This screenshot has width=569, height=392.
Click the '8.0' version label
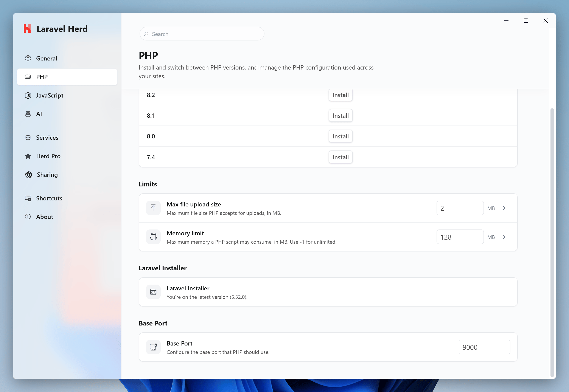click(x=151, y=136)
